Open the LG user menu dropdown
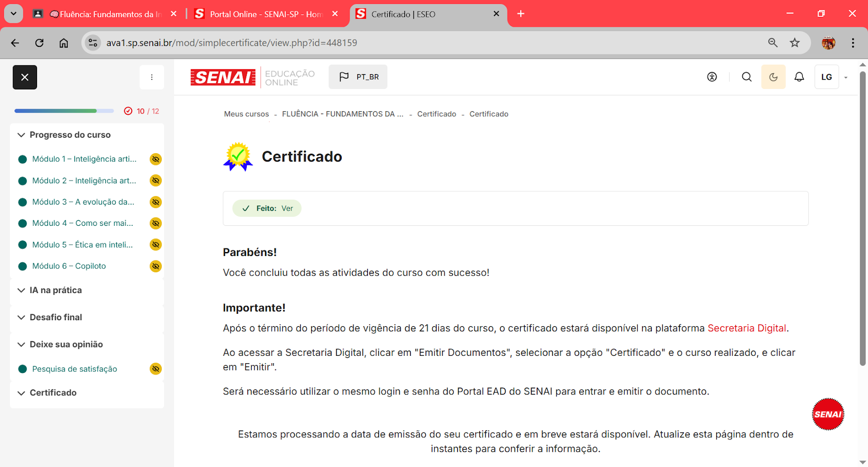 point(832,77)
